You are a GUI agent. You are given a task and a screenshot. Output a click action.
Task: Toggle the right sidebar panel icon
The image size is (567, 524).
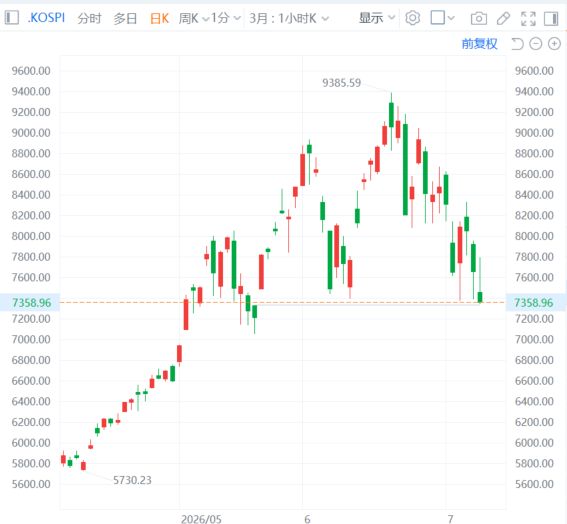tap(551, 18)
